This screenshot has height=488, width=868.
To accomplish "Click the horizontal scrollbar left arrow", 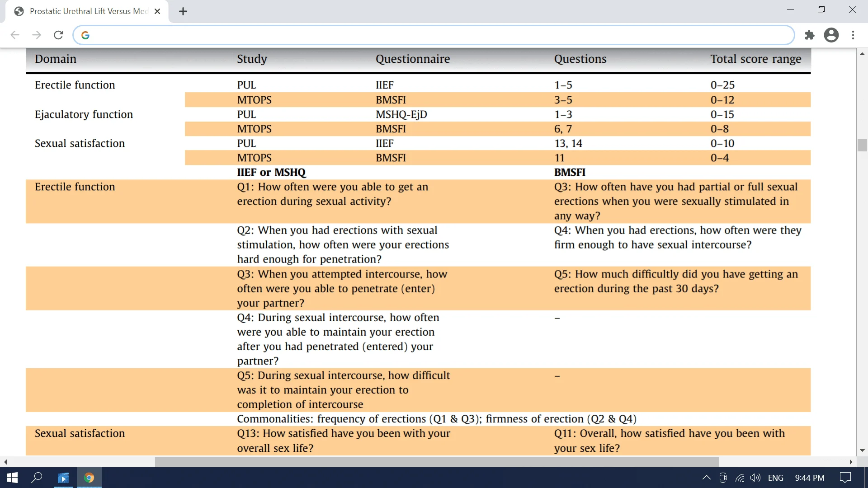I will point(5,462).
